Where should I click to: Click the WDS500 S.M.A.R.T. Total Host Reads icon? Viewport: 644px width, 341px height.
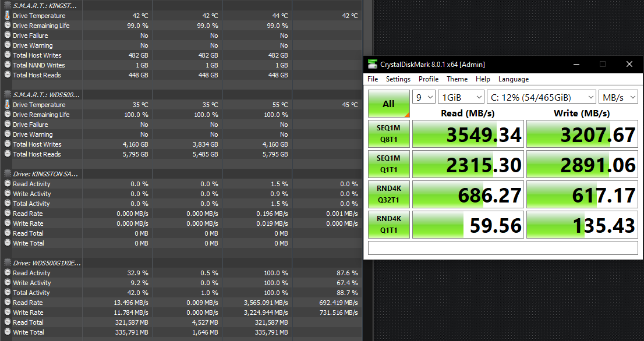click(x=8, y=154)
